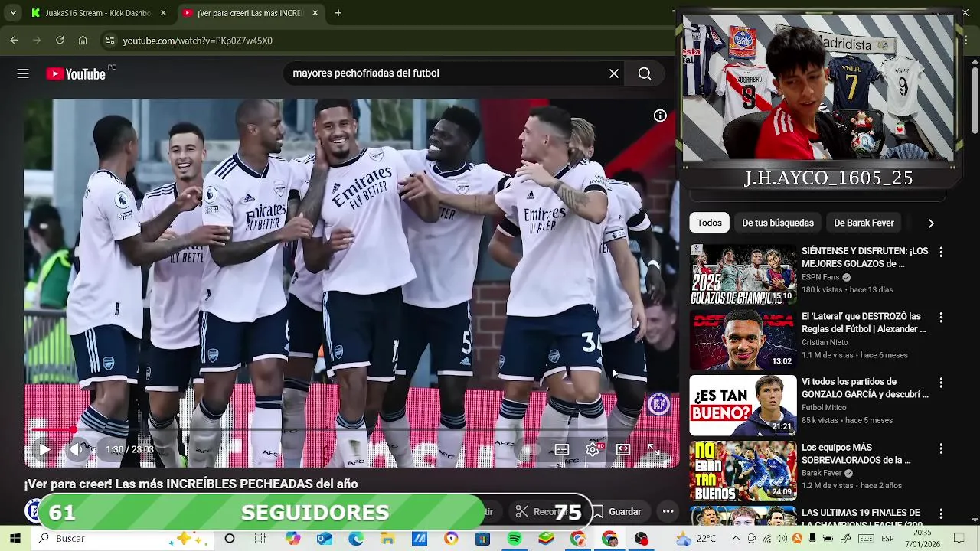
Task: Show more filter chips with right chevron
Action: click(x=931, y=223)
